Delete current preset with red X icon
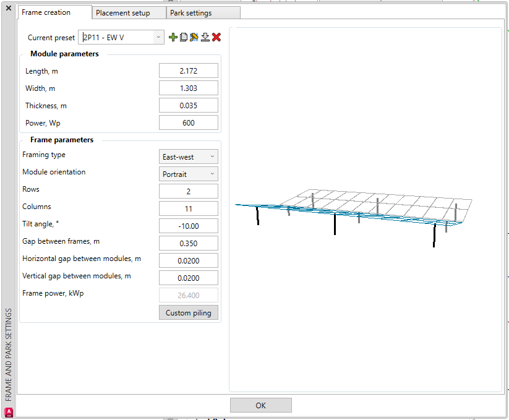Screen dimensions: 509x420 (x=216, y=37)
